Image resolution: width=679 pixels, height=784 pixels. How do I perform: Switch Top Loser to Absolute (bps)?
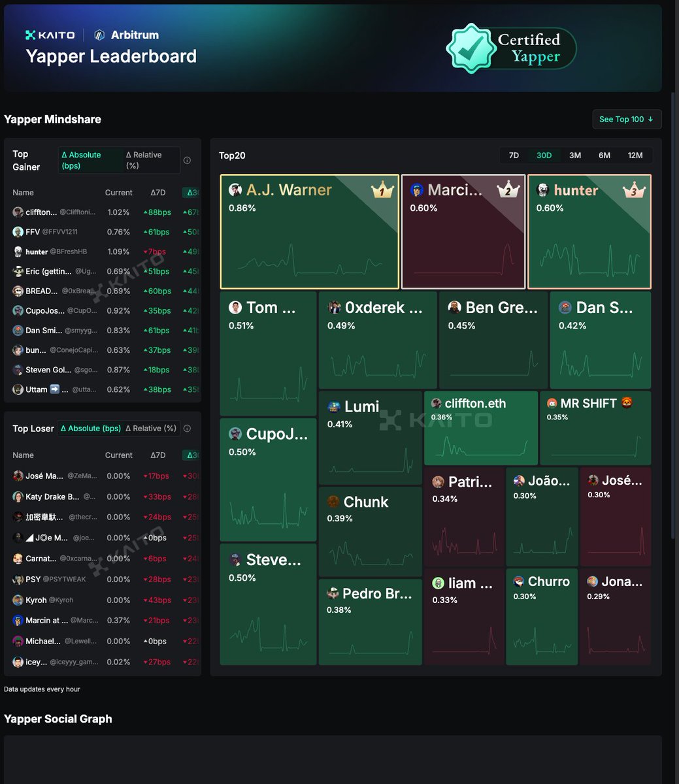click(91, 429)
